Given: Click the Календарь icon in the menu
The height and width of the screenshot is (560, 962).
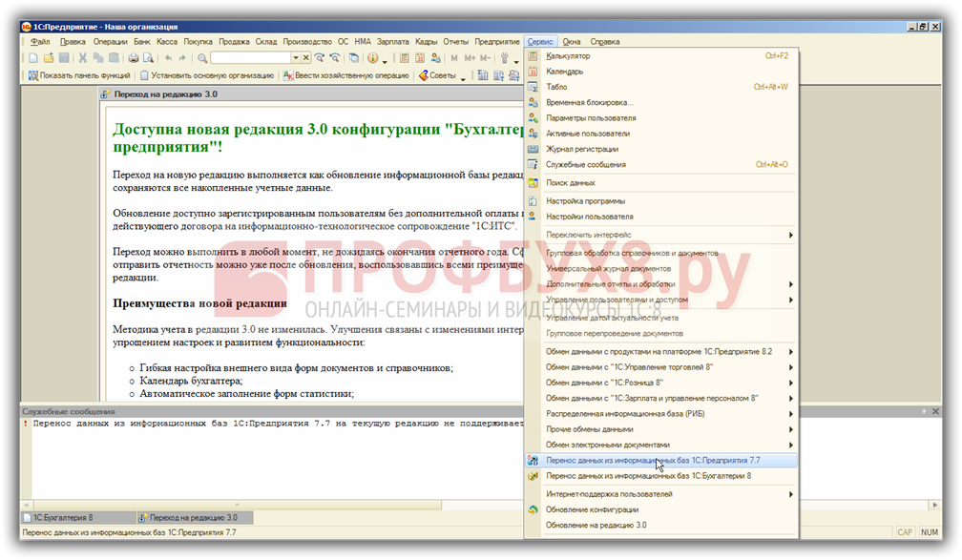Looking at the screenshot, I should pos(533,72).
